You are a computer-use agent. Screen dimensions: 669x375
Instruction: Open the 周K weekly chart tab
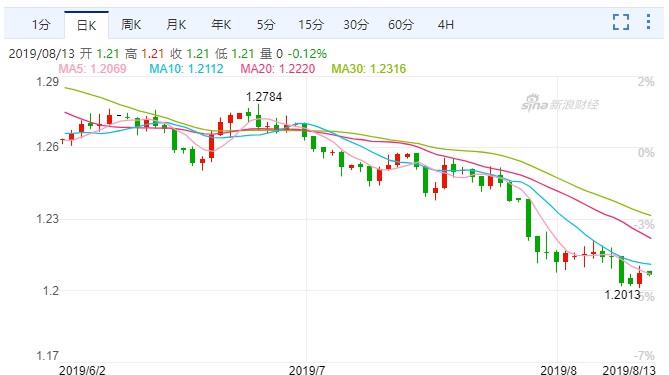(x=131, y=25)
